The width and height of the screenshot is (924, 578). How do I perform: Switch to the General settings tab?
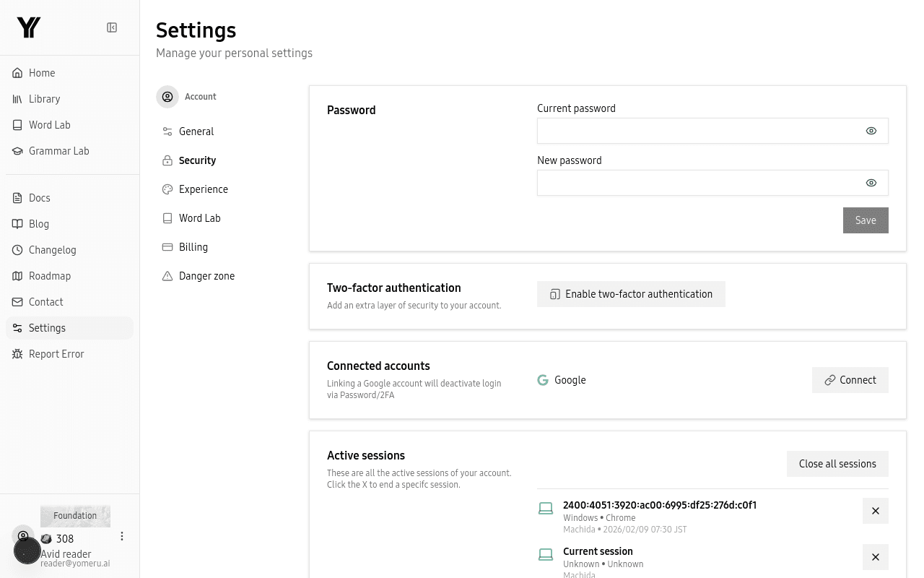point(196,131)
